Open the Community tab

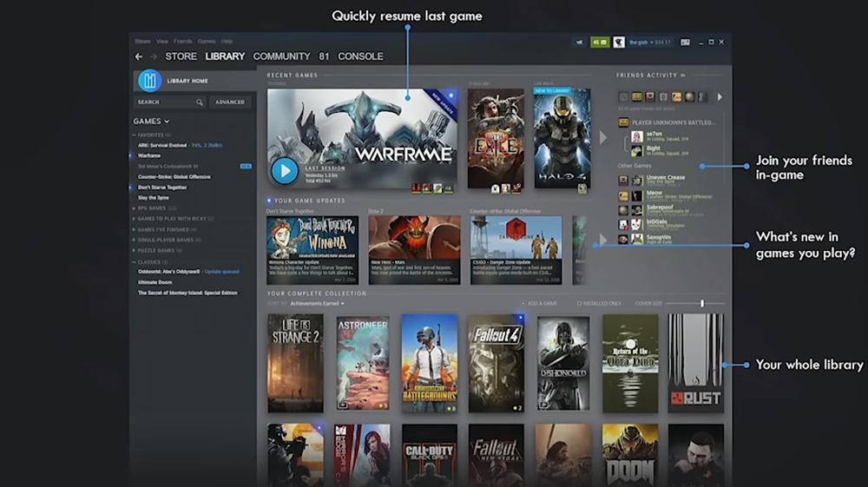[281, 56]
